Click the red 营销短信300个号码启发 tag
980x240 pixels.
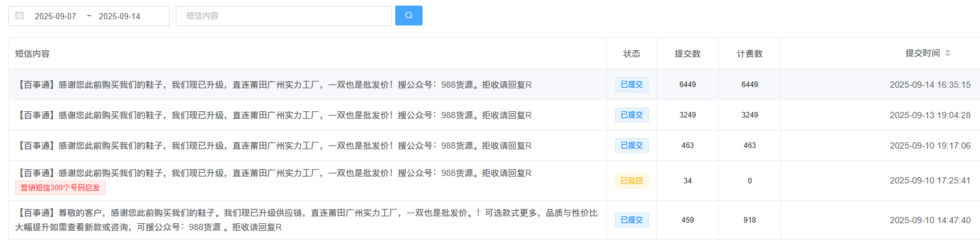pyautogui.click(x=60, y=188)
